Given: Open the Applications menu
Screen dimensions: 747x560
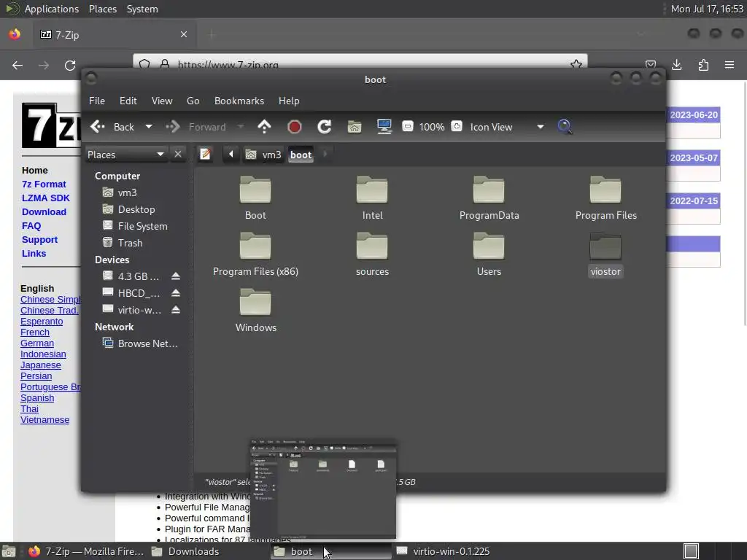Looking at the screenshot, I should click(52, 9).
